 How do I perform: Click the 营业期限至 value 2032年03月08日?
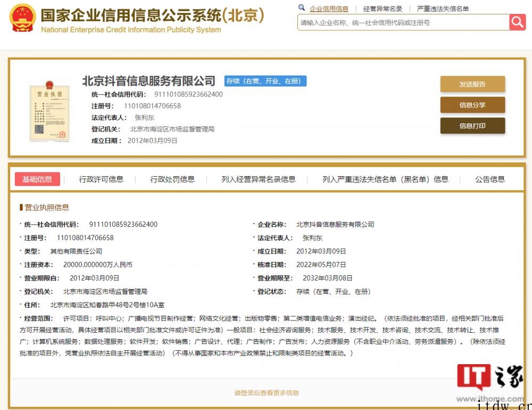pos(327,278)
